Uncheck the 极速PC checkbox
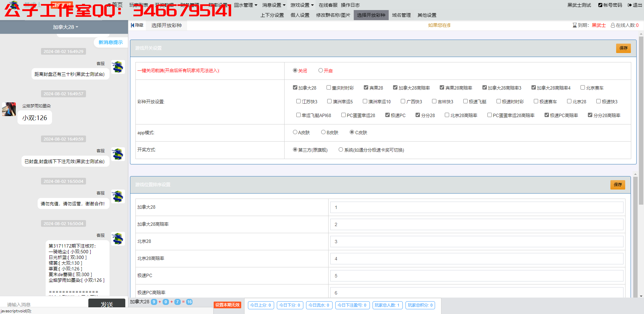644x314 pixels. click(x=387, y=115)
